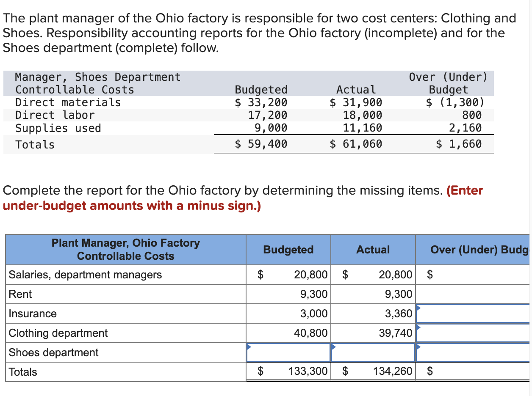Click the Plant Manager, Ohio Factory header cell

click(125, 250)
